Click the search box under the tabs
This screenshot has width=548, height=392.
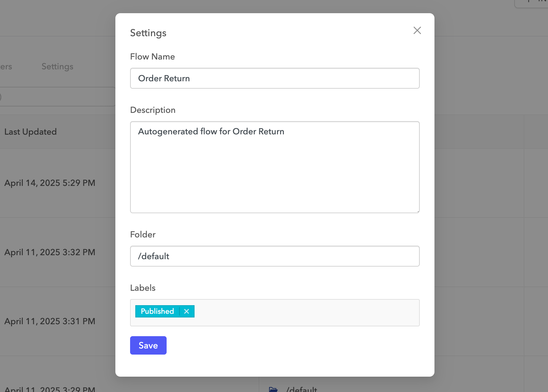point(55,96)
